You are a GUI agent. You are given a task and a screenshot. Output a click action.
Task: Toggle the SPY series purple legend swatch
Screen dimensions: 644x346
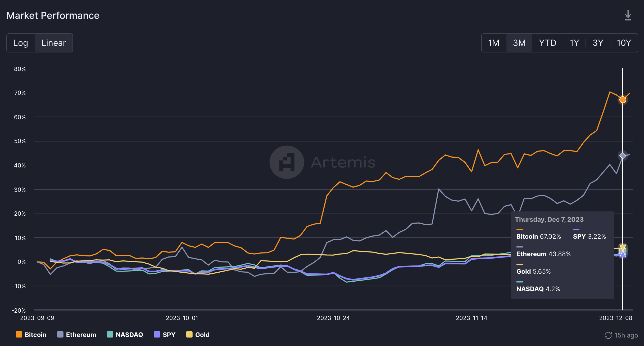point(157,335)
